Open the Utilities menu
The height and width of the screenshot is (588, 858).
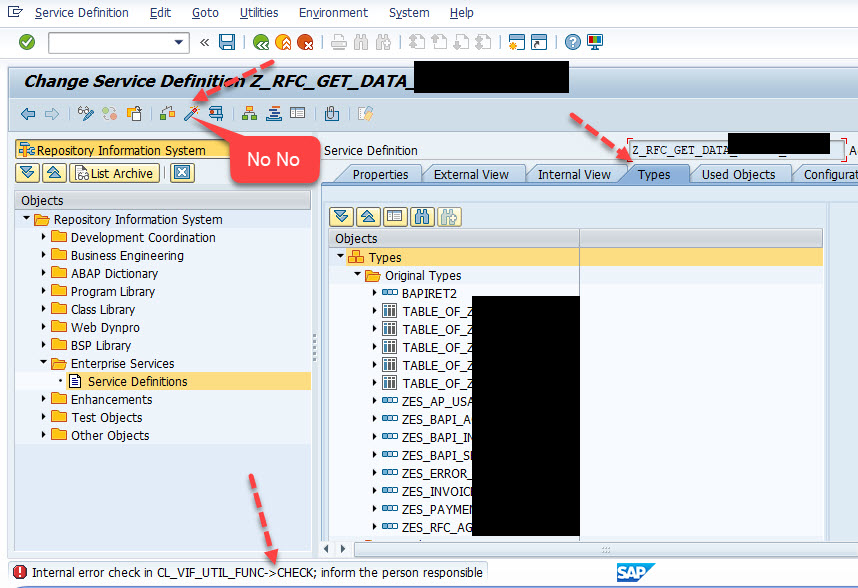[259, 13]
